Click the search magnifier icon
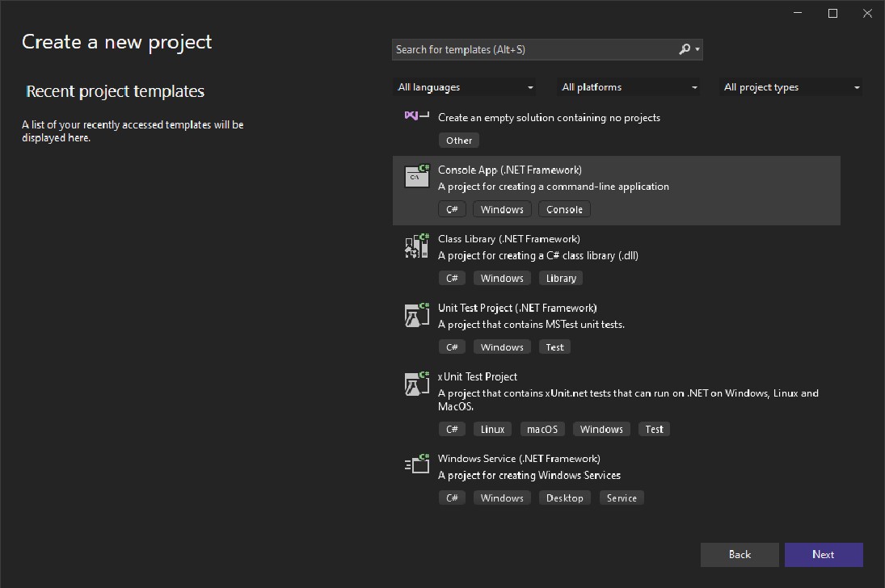 point(684,49)
